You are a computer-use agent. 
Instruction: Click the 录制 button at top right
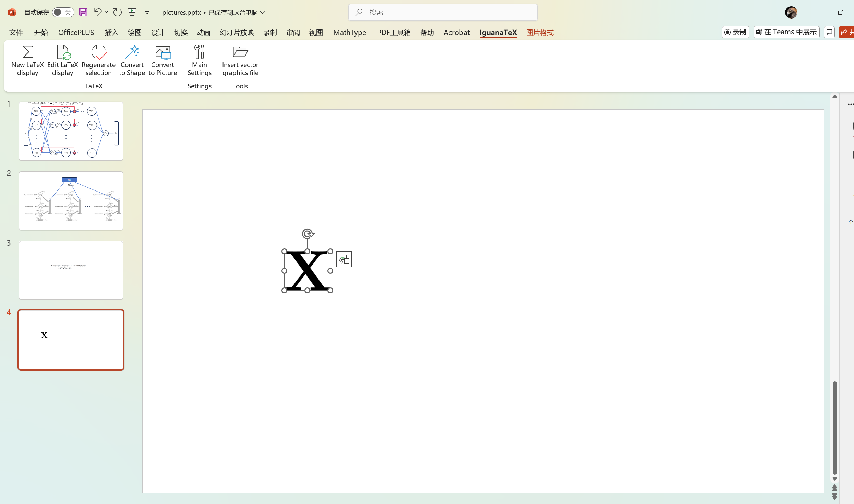[735, 32]
